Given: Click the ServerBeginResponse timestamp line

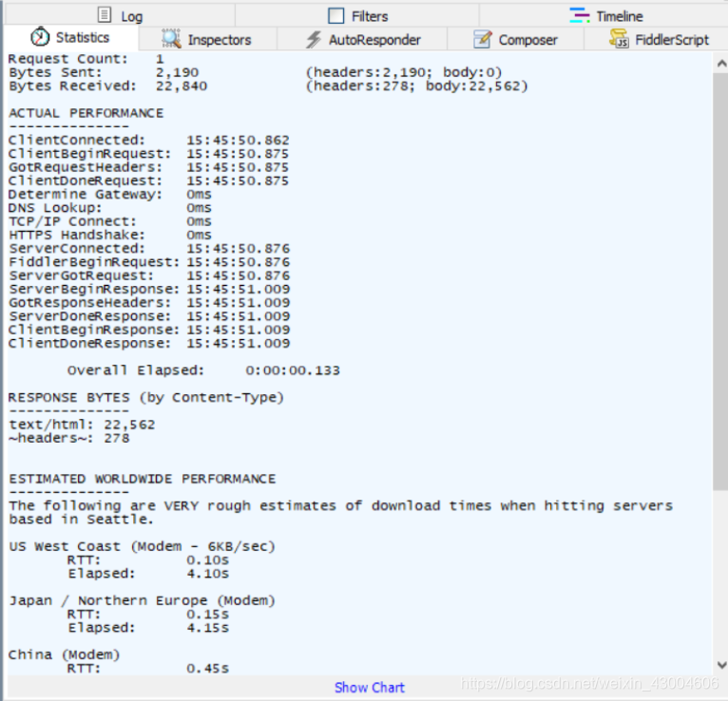Looking at the screenshot, I should point(149,289).
